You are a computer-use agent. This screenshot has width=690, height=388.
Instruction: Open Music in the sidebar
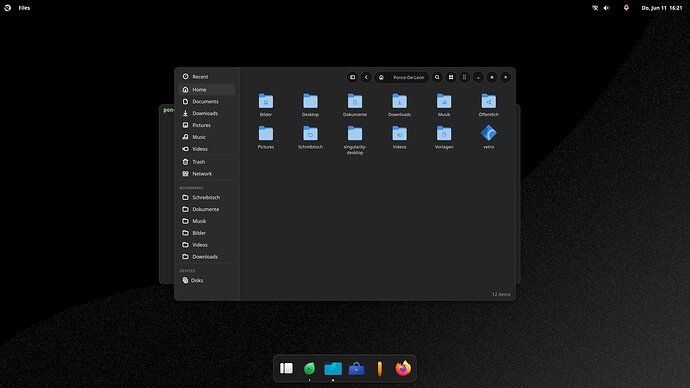pyautogui.click(x=207, y=137)
